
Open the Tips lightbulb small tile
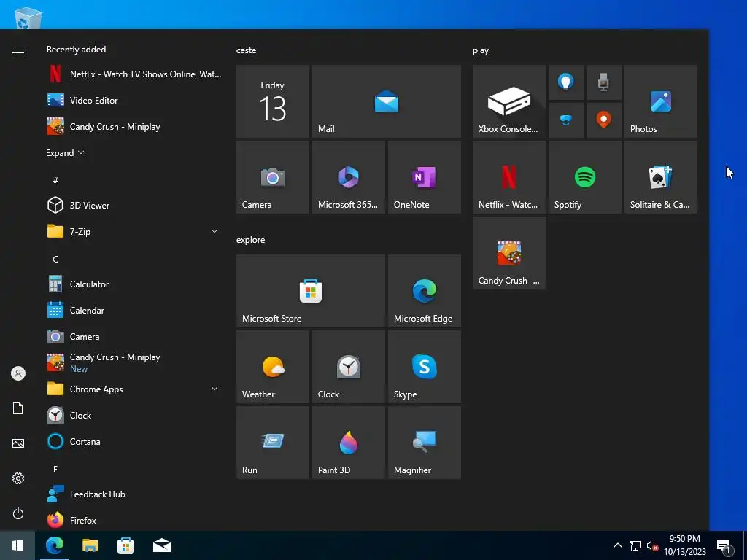[x=566, y=82]
